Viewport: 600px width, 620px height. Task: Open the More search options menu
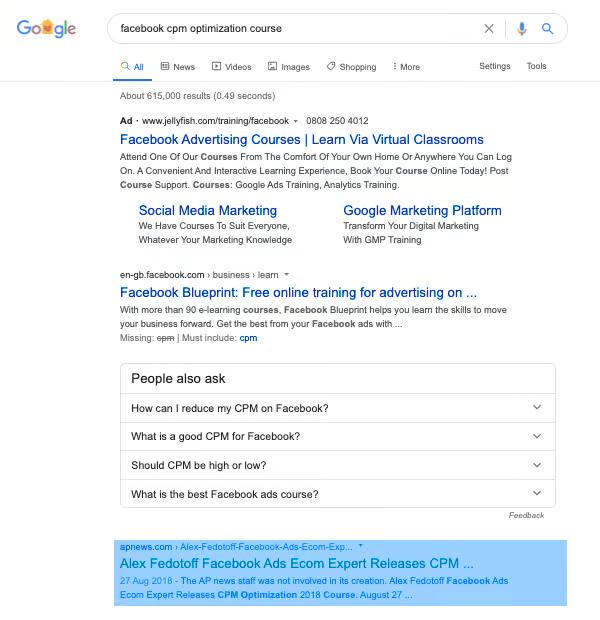(x=406, y=66)
